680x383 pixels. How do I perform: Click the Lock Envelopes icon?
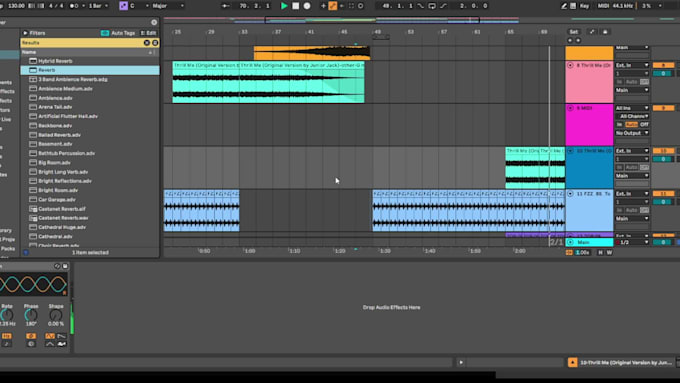tap(605, 32)
